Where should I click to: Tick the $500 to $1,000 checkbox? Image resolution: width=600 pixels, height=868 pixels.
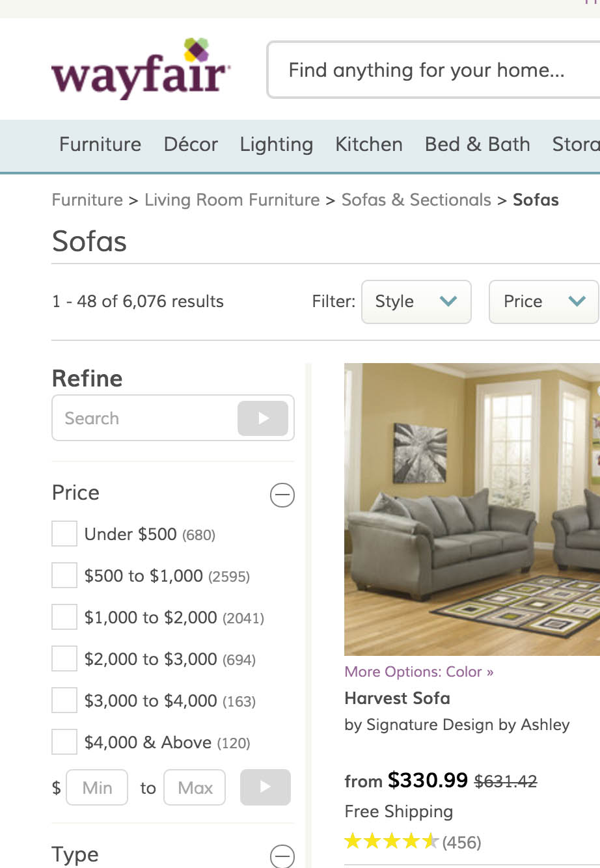[x=64, y=576]
